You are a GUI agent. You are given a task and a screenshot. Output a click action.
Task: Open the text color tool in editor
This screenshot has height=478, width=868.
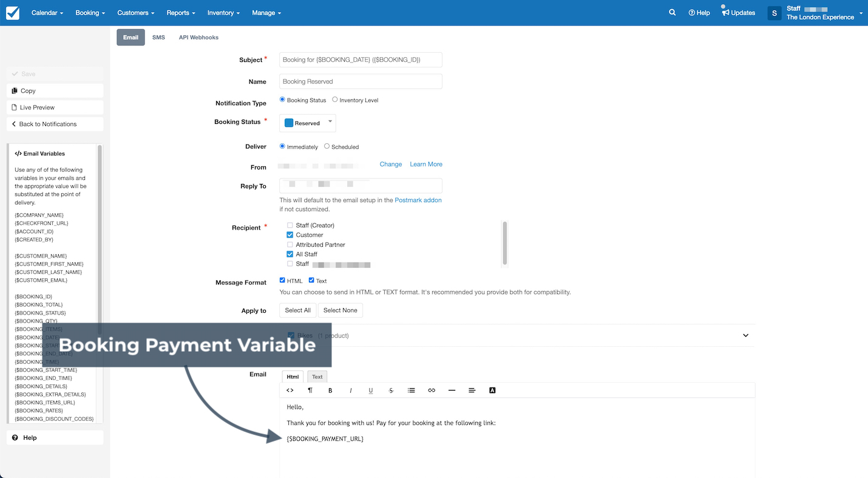492,390
